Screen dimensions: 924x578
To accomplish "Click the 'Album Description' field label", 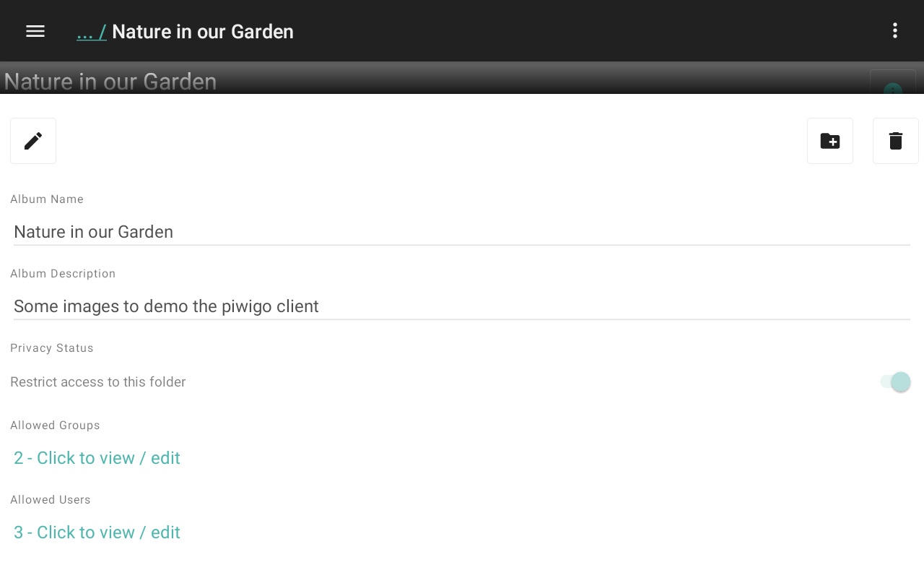I will coord(63,274).
